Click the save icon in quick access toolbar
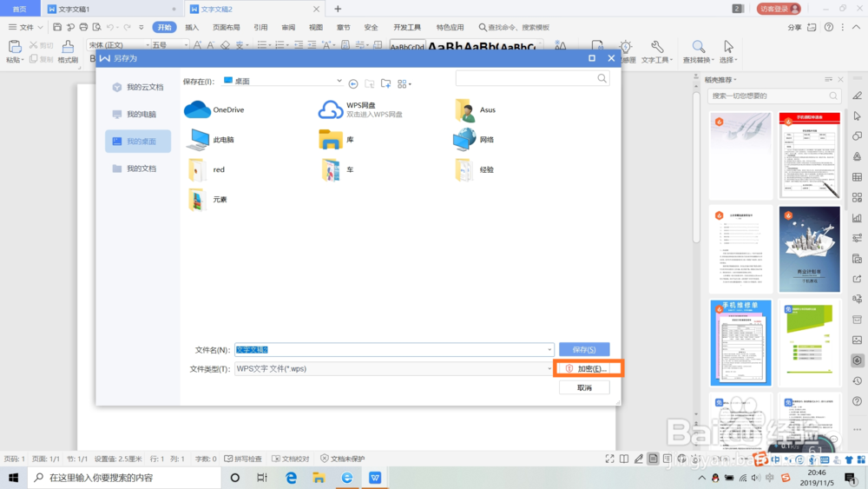 pos(57,27)
